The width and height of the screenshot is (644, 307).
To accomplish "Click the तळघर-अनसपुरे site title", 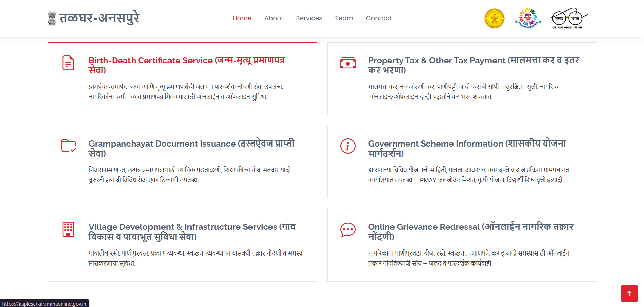I will coord(99,18).
